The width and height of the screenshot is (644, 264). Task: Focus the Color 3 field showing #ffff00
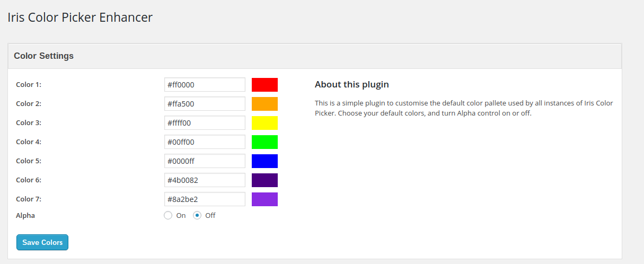tap(205, 123)
